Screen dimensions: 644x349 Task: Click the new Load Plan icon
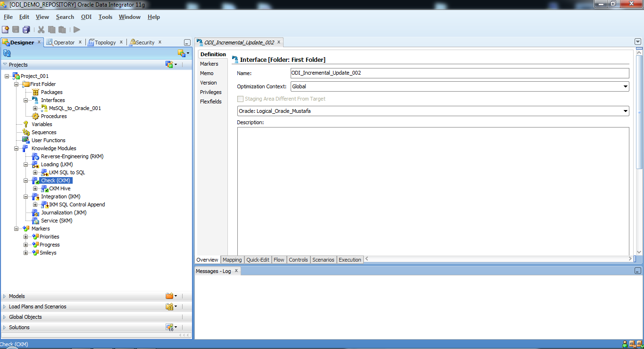(x=169, y=306)
